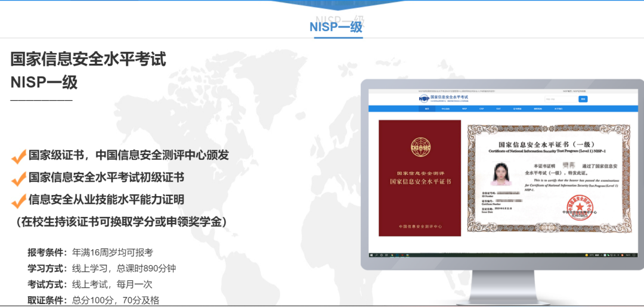Click the checkmark beside 国家信息安全水平考试初级证书
This screenshot has height=307, width=644.
[x=19, y=178]
